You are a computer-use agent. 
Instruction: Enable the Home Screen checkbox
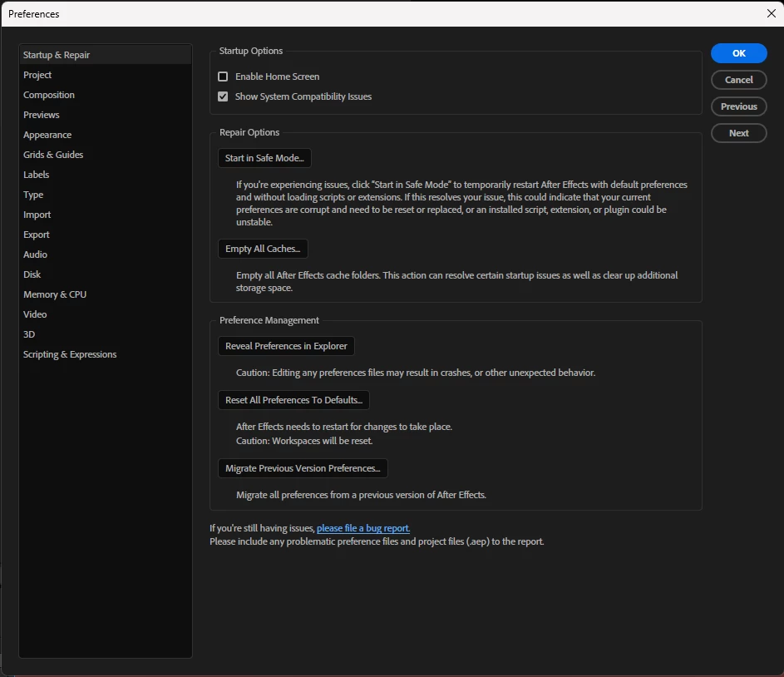click(x=223, y=77)
